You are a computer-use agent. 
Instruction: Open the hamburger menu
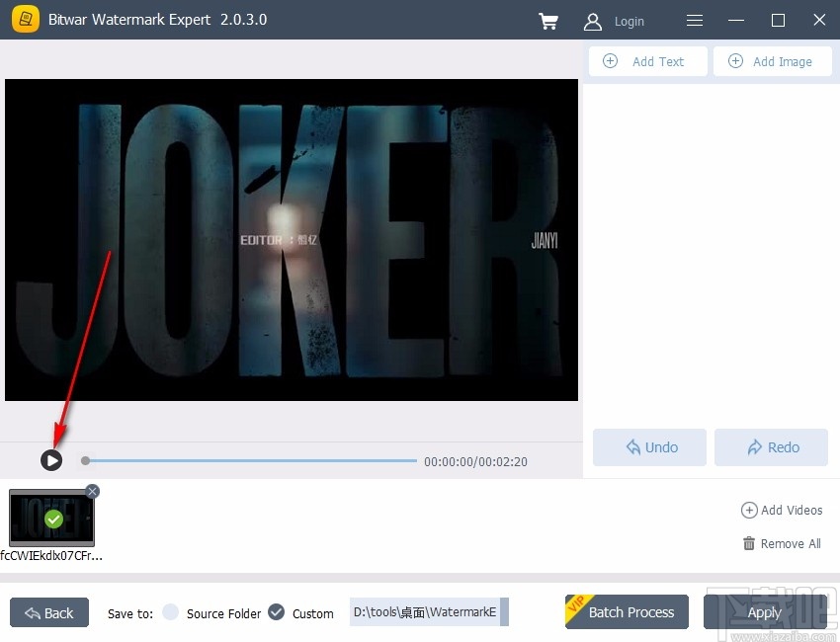tap(694, 21)
